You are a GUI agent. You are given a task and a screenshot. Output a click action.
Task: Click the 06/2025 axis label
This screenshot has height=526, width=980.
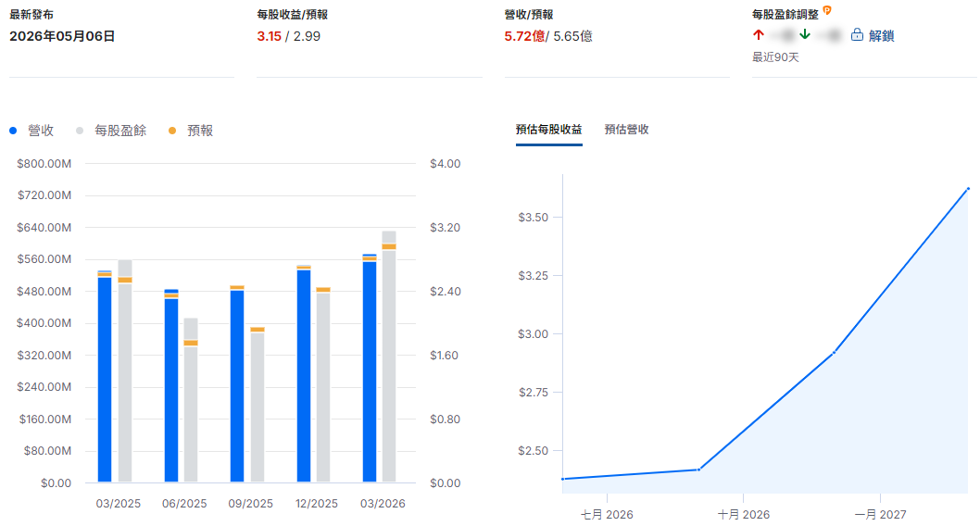point(184,504)
